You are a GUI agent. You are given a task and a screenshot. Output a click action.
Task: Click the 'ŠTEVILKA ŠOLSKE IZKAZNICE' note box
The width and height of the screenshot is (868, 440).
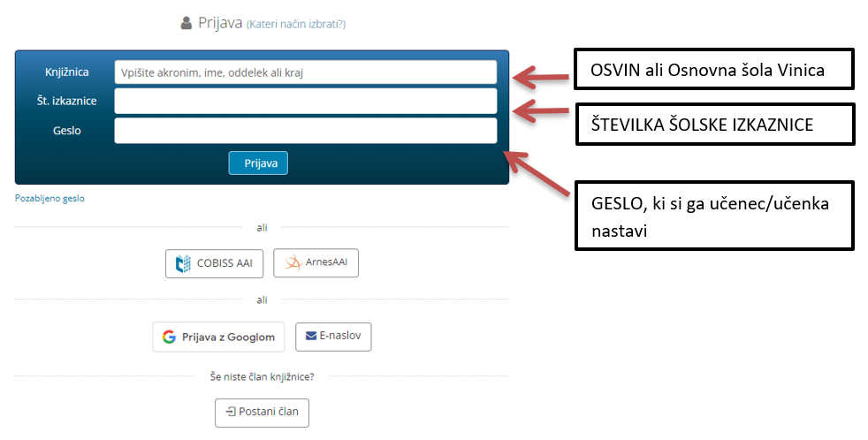715,125
